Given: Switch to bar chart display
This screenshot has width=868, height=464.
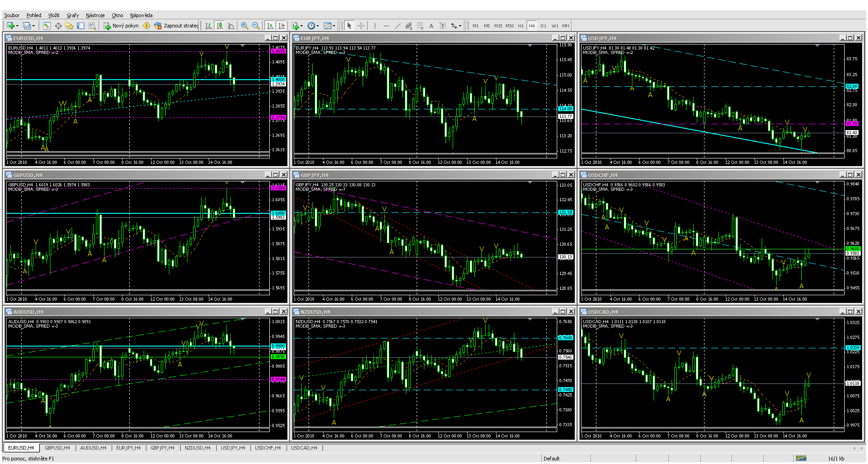Looking at the screenshot, I should [x=208, y=26].
